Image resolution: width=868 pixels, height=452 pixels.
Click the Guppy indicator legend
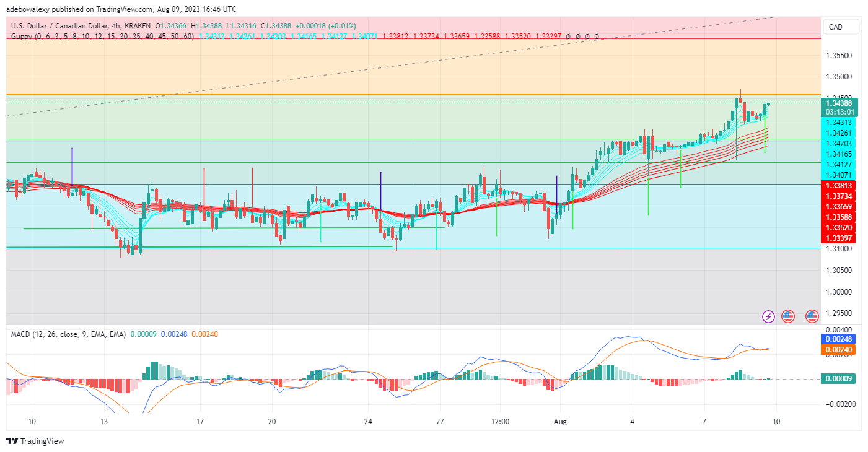[x=103, y=37]
